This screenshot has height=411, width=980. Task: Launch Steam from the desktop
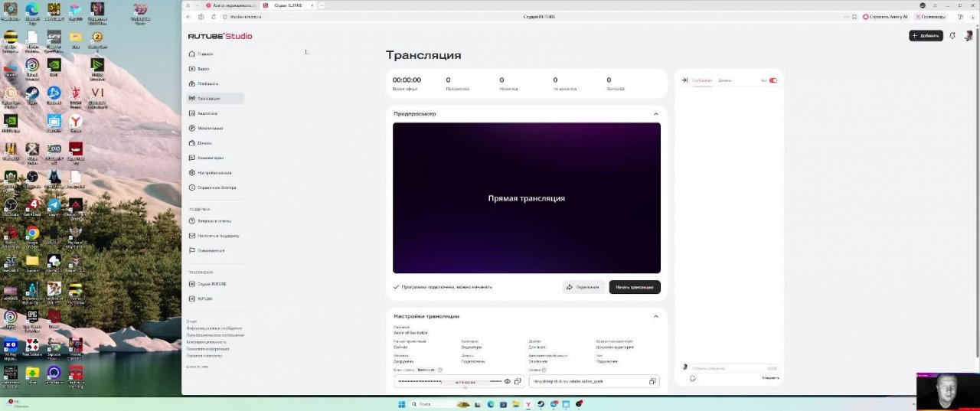pyautogui.click(x=32, y=95)
